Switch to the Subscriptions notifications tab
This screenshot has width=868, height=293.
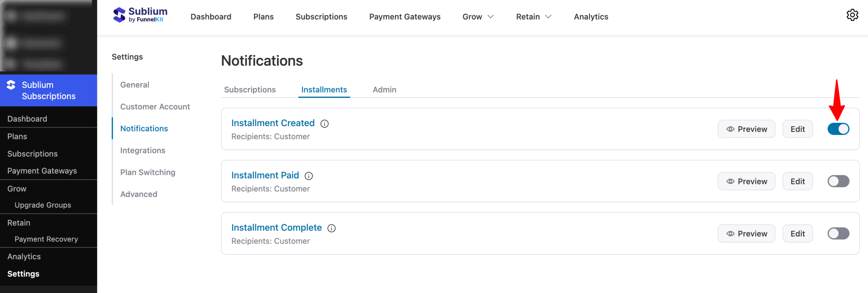[x=250, y=89]
